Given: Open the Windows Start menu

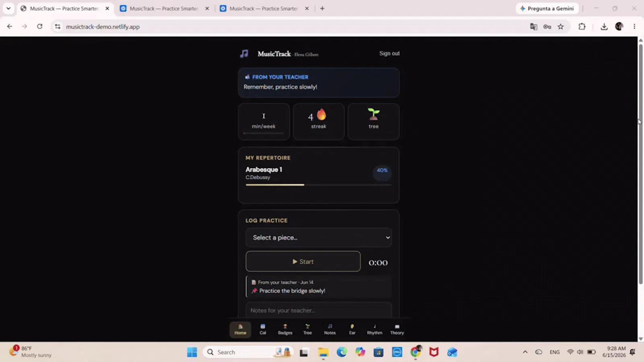Looking at the screenshot, I should (x=192, y=352).
